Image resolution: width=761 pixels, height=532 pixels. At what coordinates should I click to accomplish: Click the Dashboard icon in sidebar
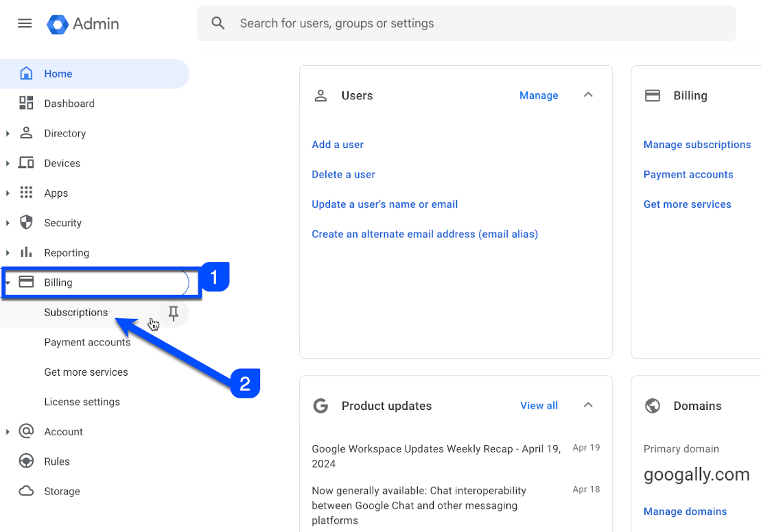pyautogui.click(x=26, y=104)
